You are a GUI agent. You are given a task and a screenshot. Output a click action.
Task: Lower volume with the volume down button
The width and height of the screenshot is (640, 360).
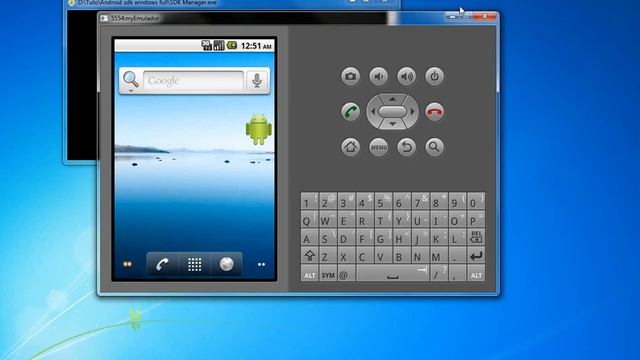[379, 76]
